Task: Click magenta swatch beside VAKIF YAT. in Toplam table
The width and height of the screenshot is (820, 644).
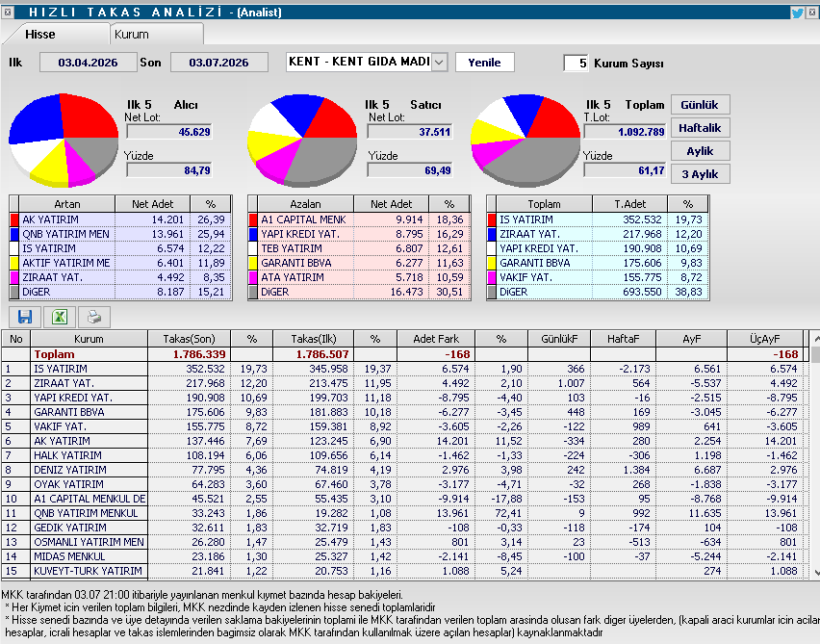Action: (492, 277)
